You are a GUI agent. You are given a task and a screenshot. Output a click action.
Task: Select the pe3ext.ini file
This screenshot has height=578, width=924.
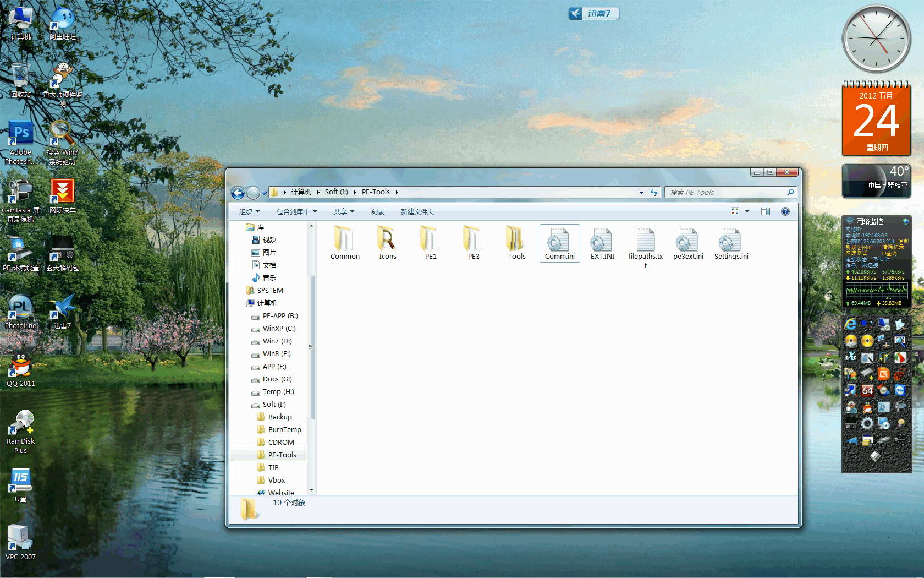[x=688, y=243]
